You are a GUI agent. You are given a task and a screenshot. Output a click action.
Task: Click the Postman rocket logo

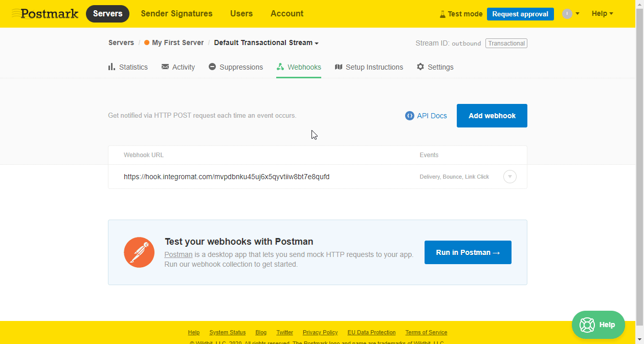(x=139, y=252)
